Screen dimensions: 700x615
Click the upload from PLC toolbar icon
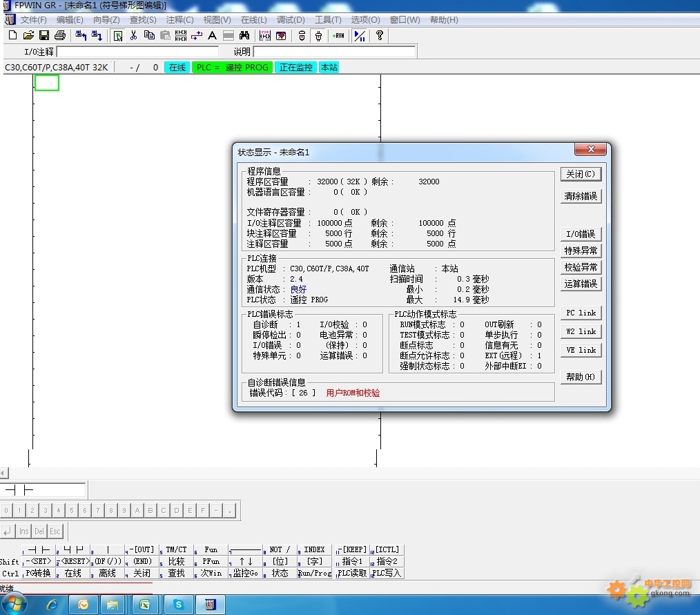pos(81,36)
